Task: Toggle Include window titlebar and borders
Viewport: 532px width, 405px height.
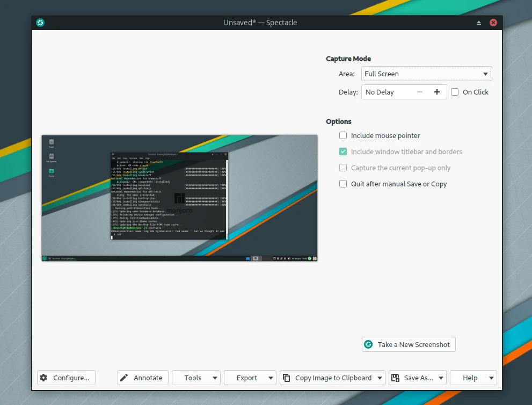Action: tap(343, 151)
